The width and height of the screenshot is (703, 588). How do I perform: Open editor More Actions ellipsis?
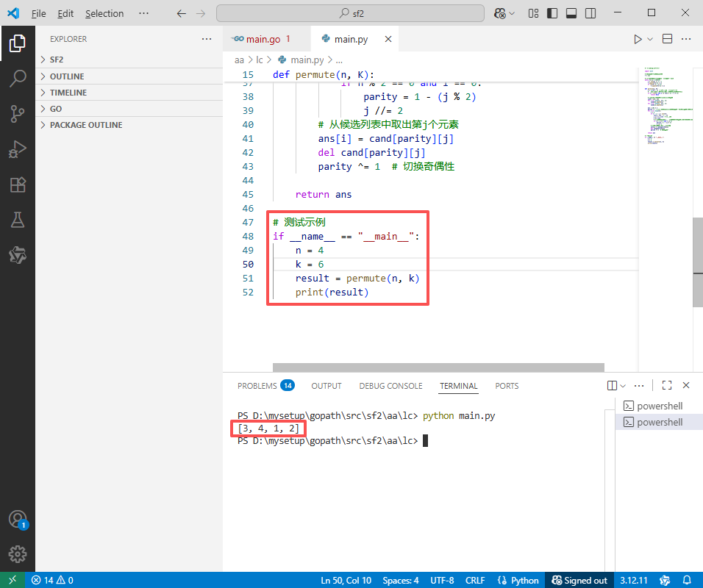point(686,39)
